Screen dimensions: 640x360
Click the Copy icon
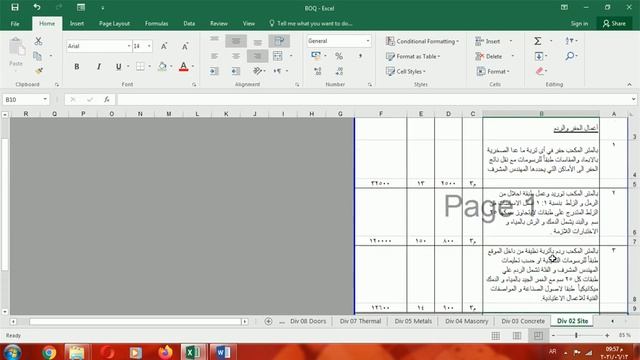tap(38, 56)
